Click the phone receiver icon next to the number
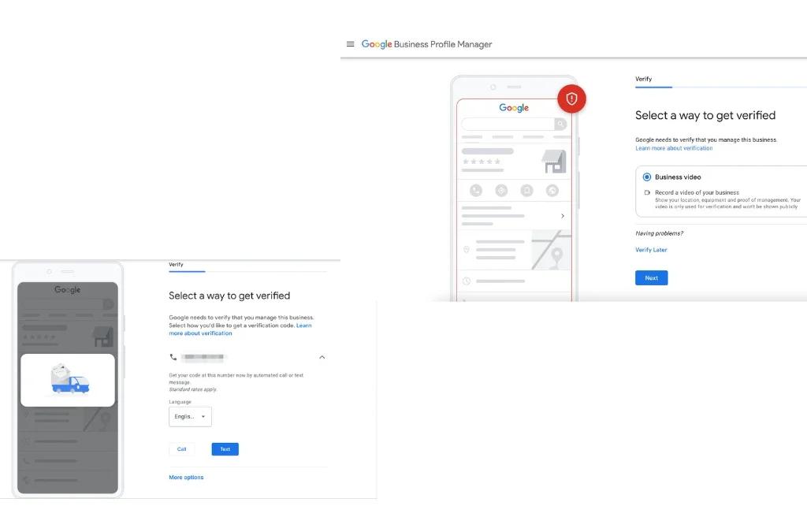807x532 pixels. pos(174,357)
